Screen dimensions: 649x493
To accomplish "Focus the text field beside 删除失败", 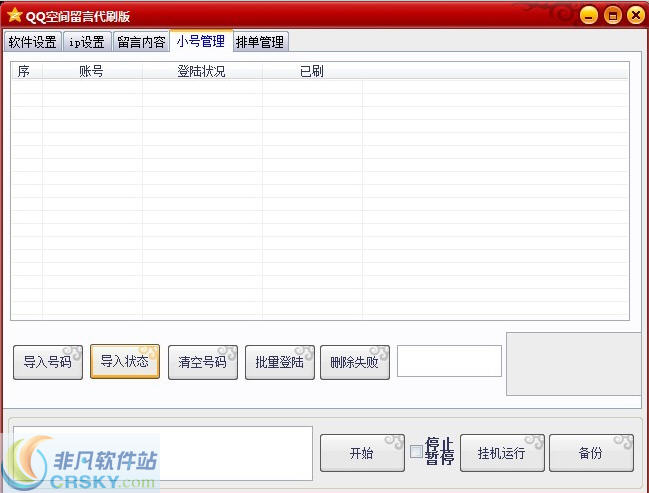I will pyautogui.click(x=449, y=361).
